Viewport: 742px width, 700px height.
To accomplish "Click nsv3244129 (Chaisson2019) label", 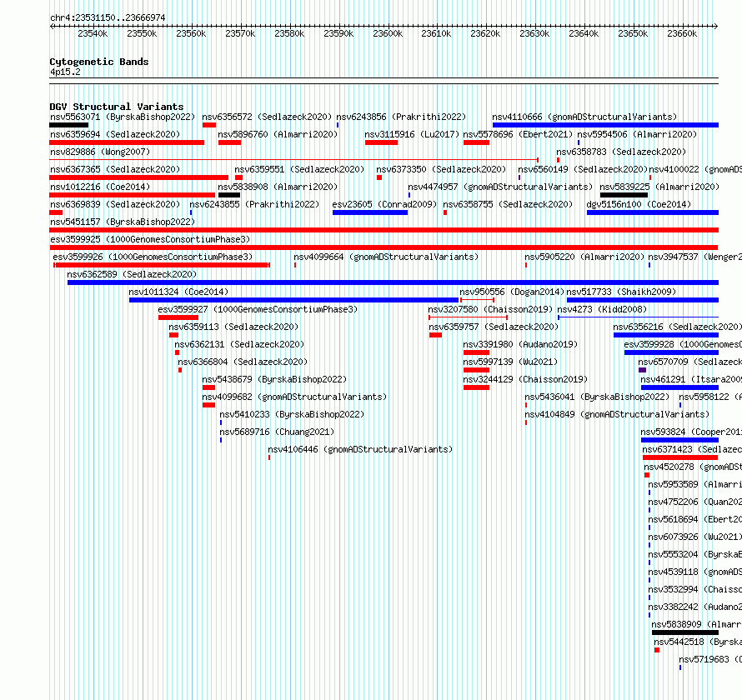I will tap(525, 379).
